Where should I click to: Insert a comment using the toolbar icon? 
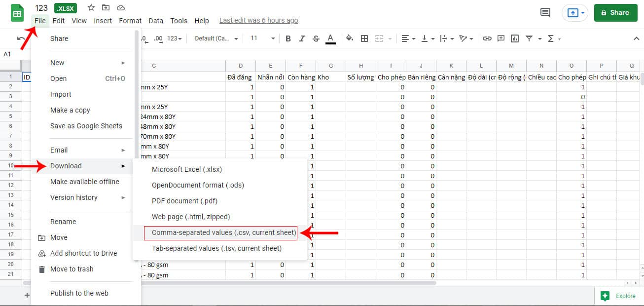[500, 38]
